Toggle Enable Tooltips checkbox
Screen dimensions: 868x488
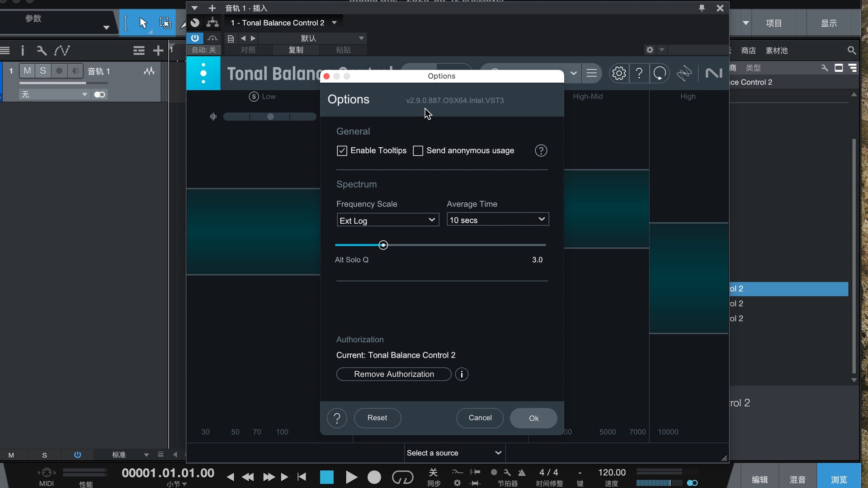point(342,150)
